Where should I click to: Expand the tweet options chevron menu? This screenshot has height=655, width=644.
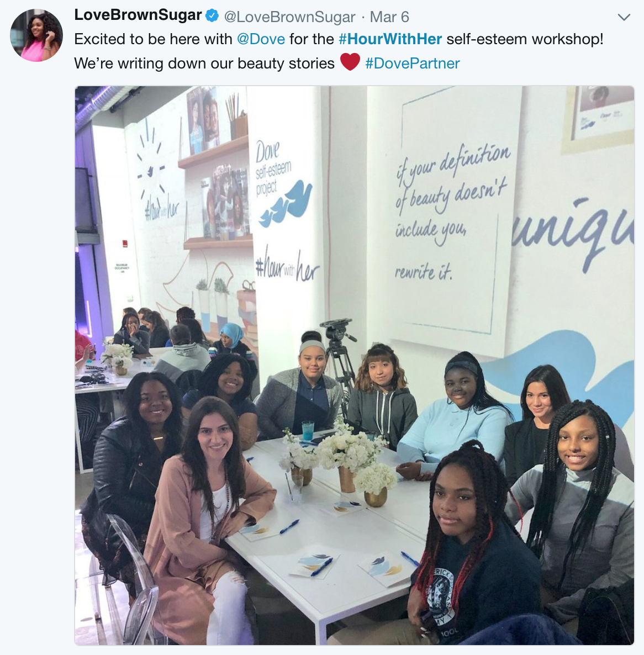(x=624, y=17)
